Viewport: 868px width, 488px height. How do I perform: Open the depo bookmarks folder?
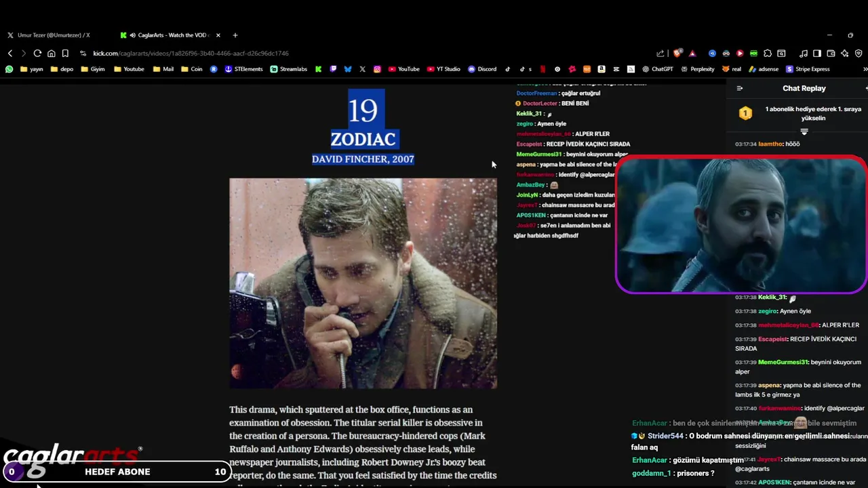62,69
